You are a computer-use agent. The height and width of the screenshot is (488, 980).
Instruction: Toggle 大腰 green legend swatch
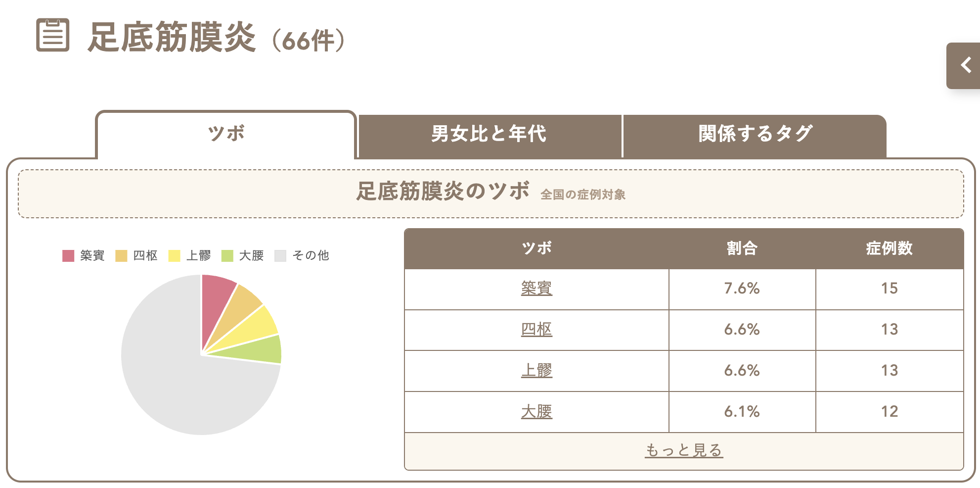(x=227, y=256)
